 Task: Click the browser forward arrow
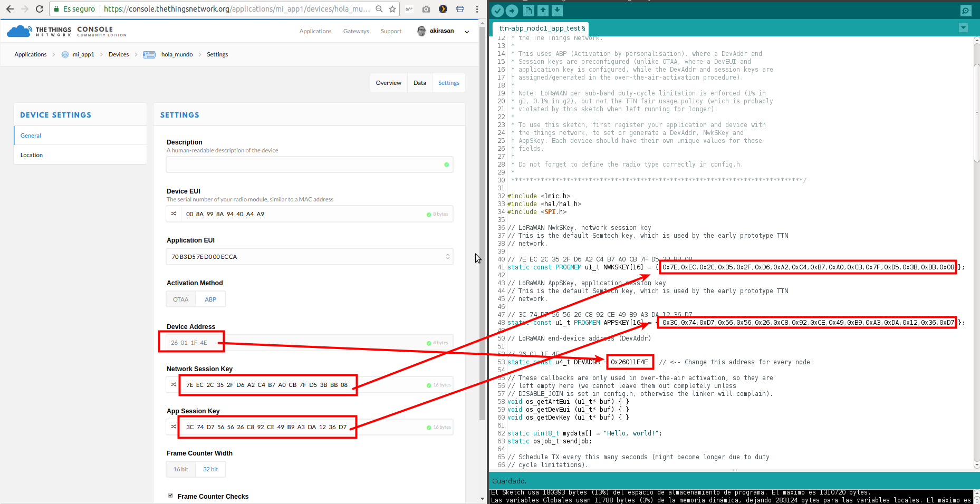25,9
